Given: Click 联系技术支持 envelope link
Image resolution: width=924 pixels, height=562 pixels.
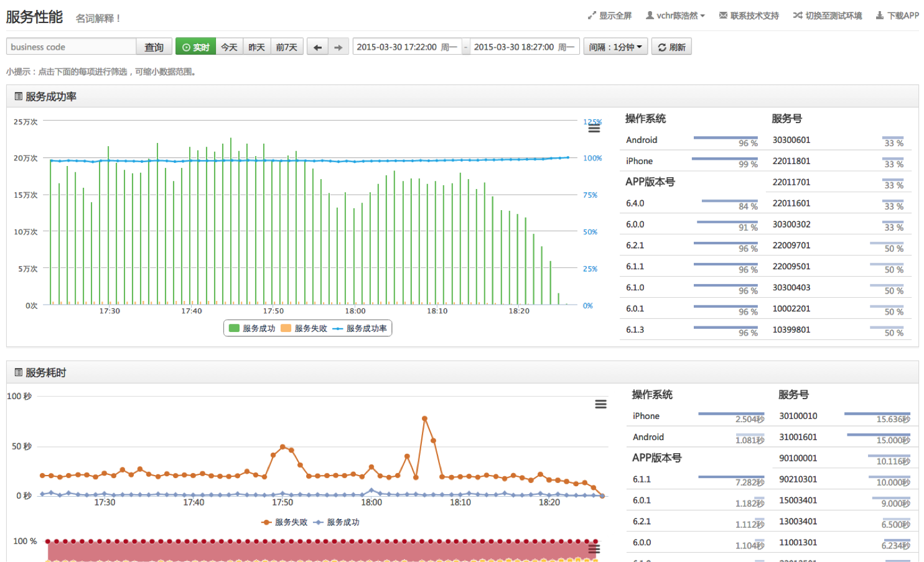Looking at the screenshot, I should [749, 16].
